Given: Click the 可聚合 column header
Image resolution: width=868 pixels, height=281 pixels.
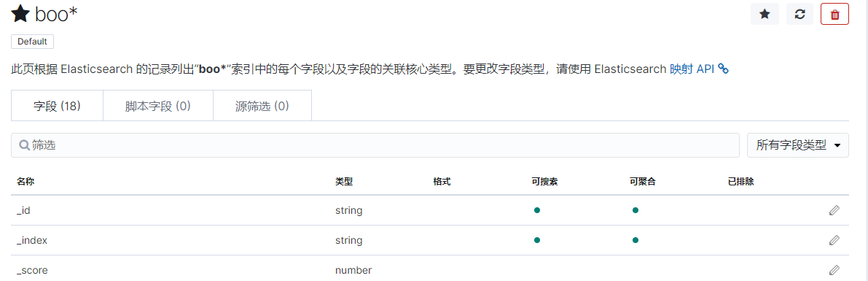Looking at the screenshot, I should pyautogui.click(x=643, y=181).
